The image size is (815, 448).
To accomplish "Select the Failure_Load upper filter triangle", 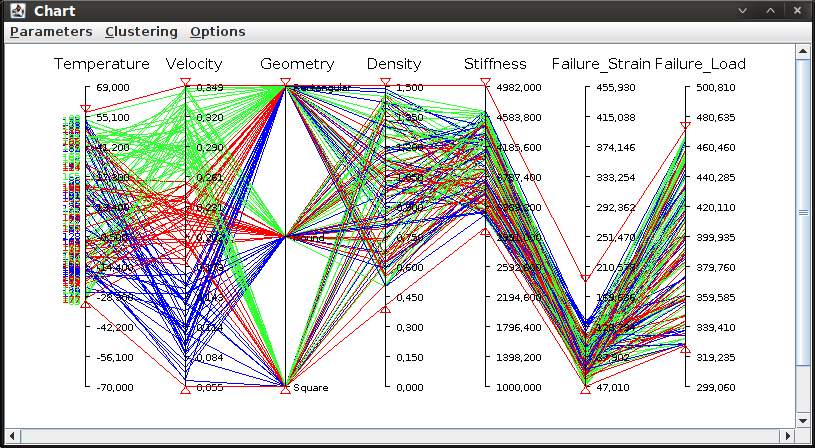I will click(686, 125).
